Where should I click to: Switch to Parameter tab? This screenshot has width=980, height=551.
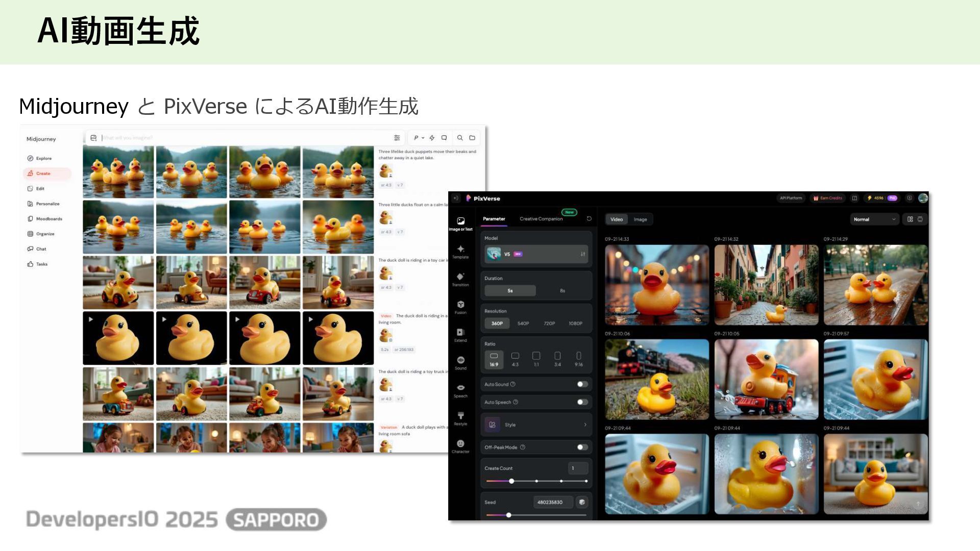[494, 219]
